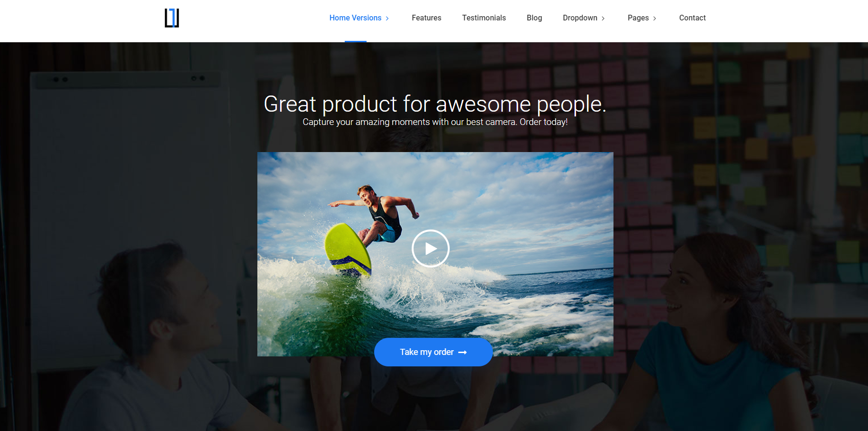Visit the Contact page
The width and height of the screenshot is (868, 431).
tap(692, 18)
